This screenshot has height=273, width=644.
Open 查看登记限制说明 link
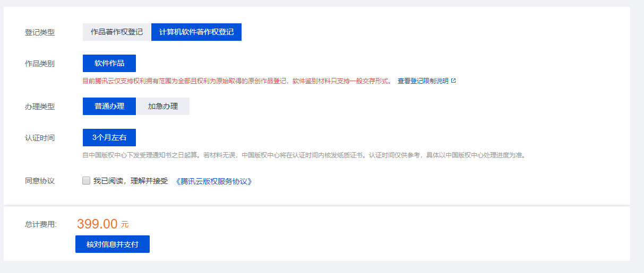pos(423,81)
